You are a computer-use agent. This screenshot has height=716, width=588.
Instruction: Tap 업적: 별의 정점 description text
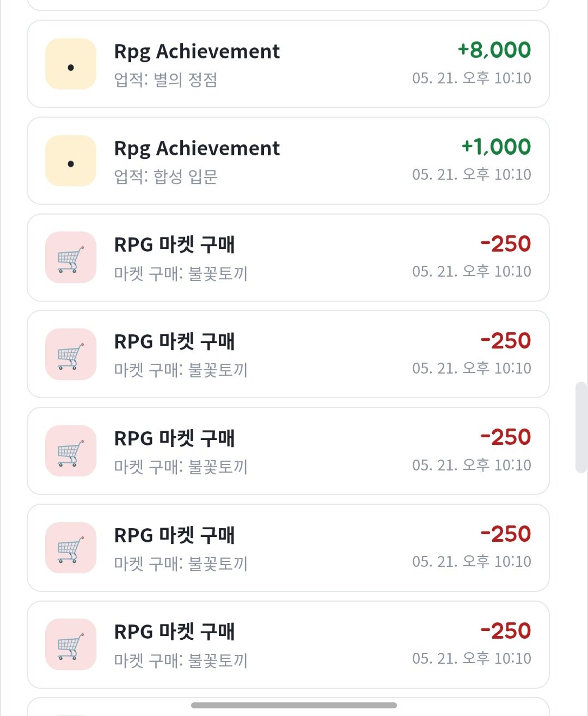coord(166,80)
